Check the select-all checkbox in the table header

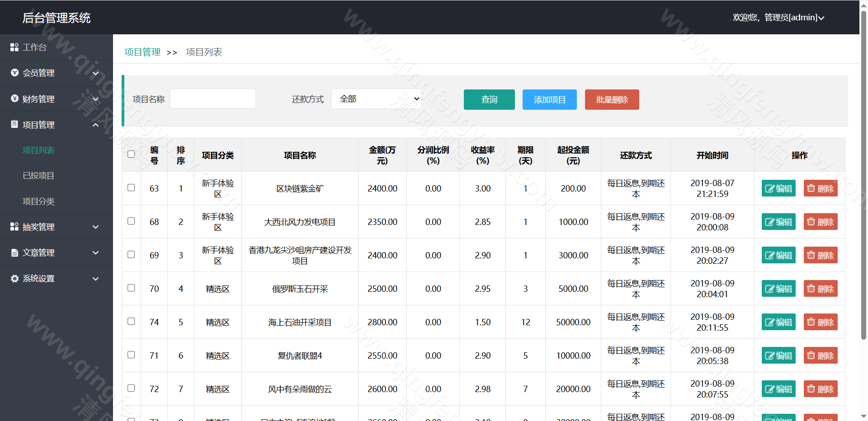[x=131, y=154]
